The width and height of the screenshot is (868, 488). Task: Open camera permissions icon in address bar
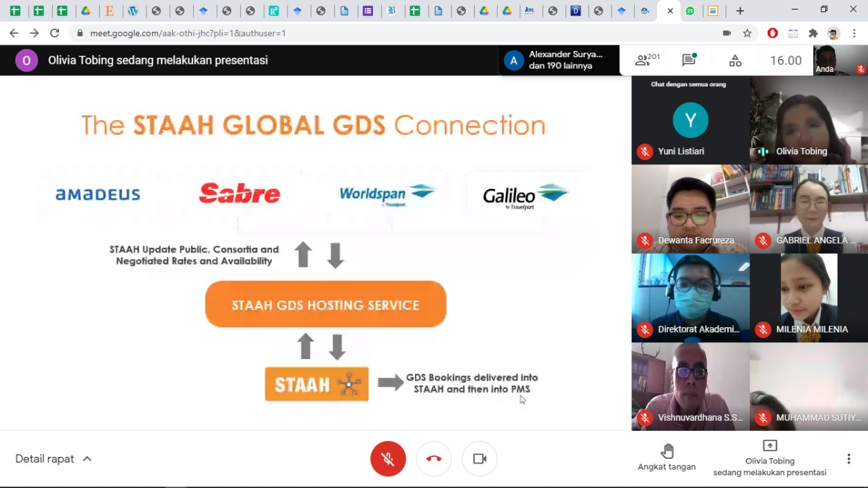(727, 33)
